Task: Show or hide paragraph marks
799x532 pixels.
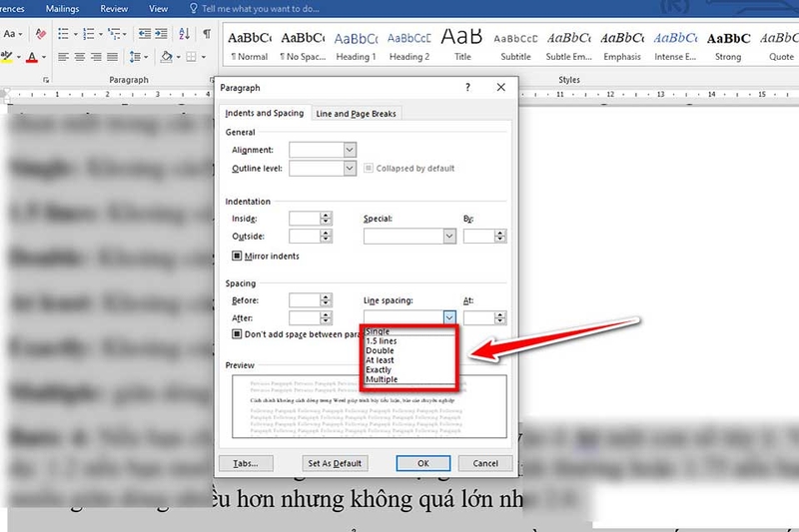Action: 207,34
